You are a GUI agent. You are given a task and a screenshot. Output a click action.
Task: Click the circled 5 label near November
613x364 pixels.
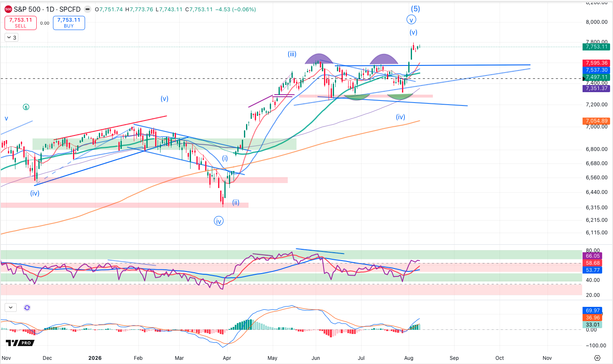click(26, 107)
